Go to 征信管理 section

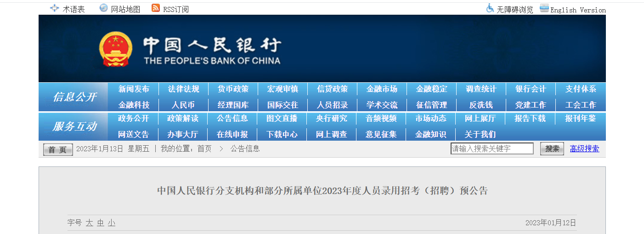coord(431,105)
